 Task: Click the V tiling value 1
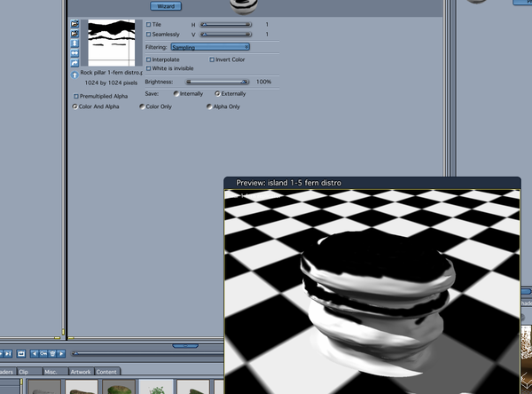[267, 35]
